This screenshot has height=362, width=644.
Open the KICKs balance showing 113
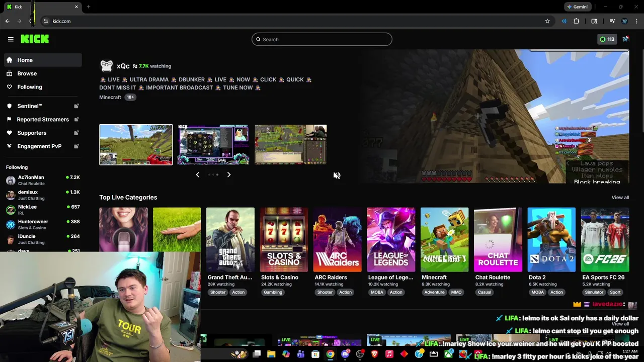[x=607, y=39]
